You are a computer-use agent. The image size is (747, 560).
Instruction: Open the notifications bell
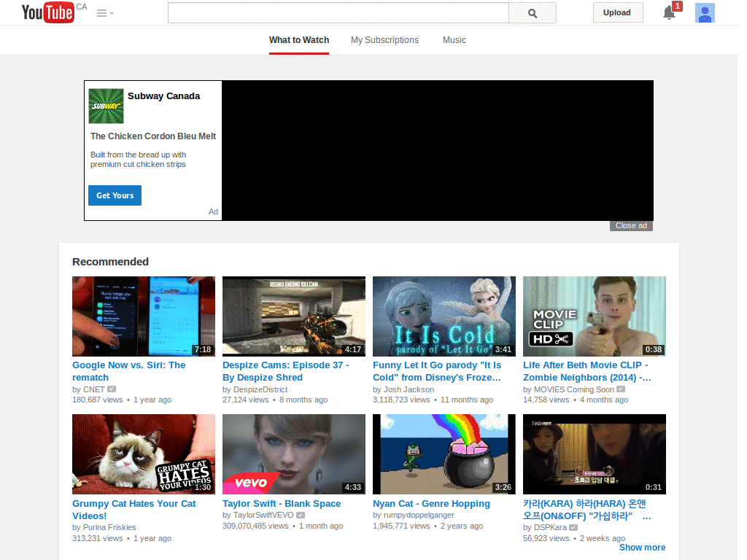669,13
